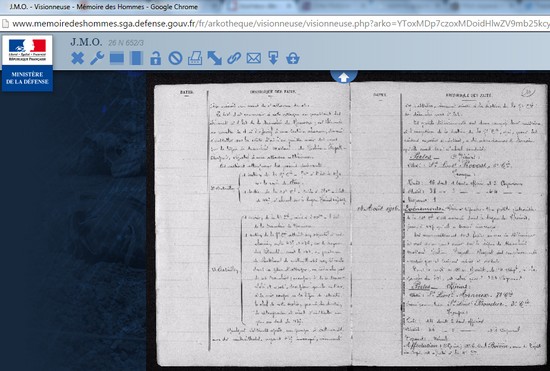Click the left page of the journal
Screen dimensions: 550x371
(253, 224)
